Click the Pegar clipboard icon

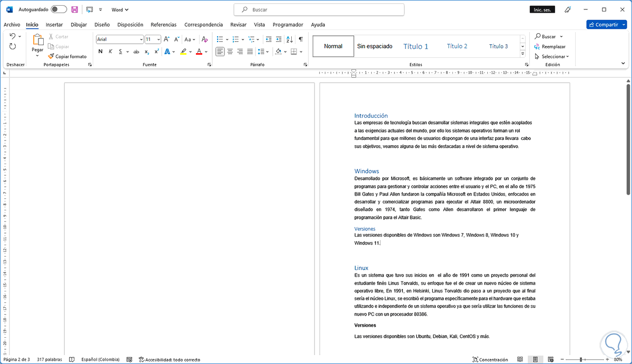pyautogui.click(x=37, y=40)
